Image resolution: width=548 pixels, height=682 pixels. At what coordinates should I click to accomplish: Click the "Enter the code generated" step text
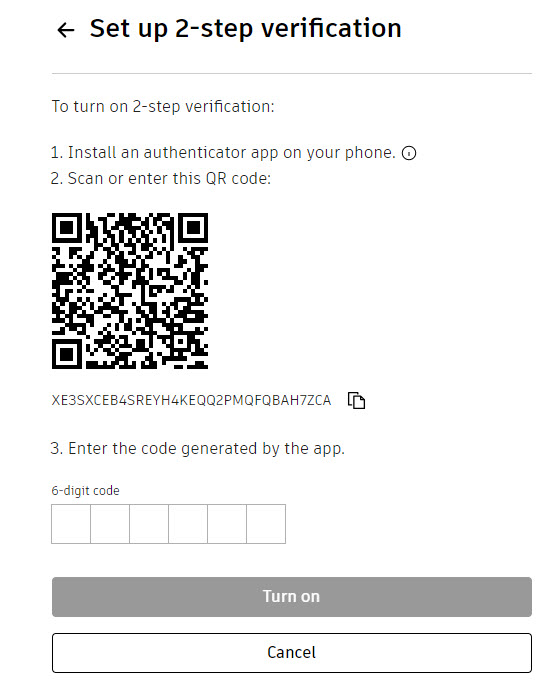tap(198, 448)
